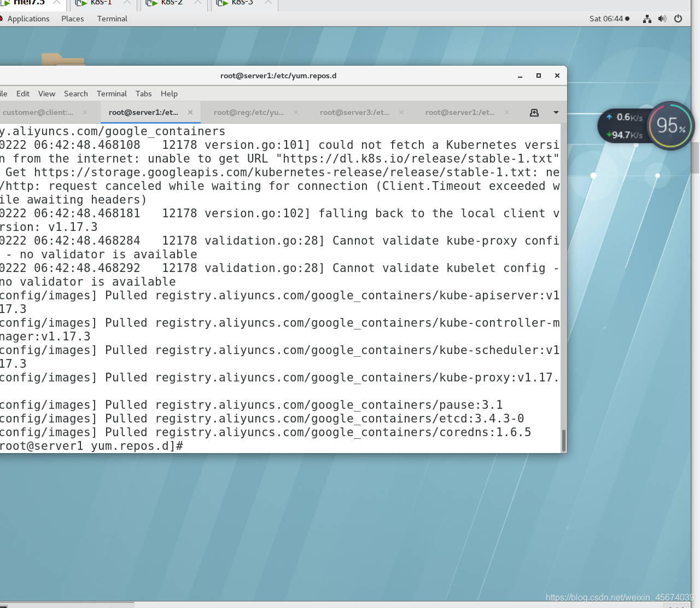Click the text 'rsion: v1.17.3'

click(x=49, y=227)
